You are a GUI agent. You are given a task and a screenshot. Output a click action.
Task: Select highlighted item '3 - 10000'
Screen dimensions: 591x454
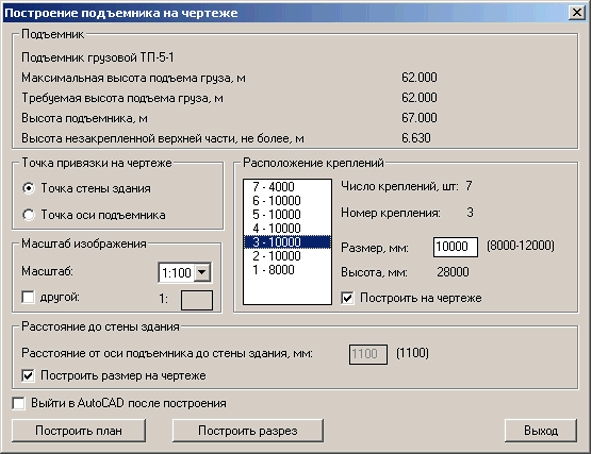tap(287, 242)
